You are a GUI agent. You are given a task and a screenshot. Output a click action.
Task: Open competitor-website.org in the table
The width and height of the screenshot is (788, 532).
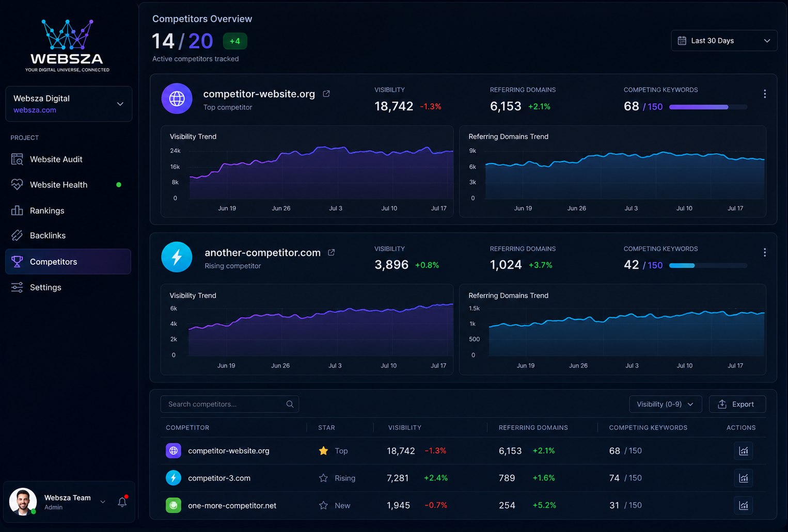point(229,450)
